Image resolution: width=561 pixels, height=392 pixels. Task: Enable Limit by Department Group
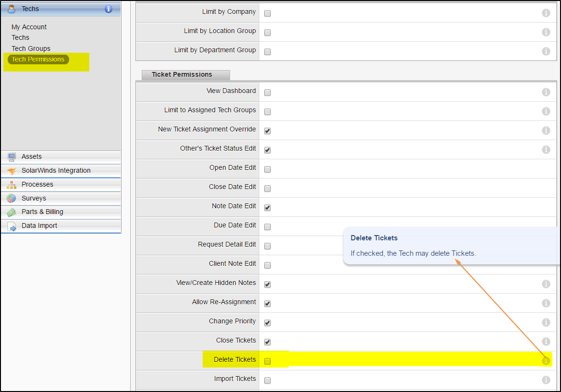[x=267, y=52]
